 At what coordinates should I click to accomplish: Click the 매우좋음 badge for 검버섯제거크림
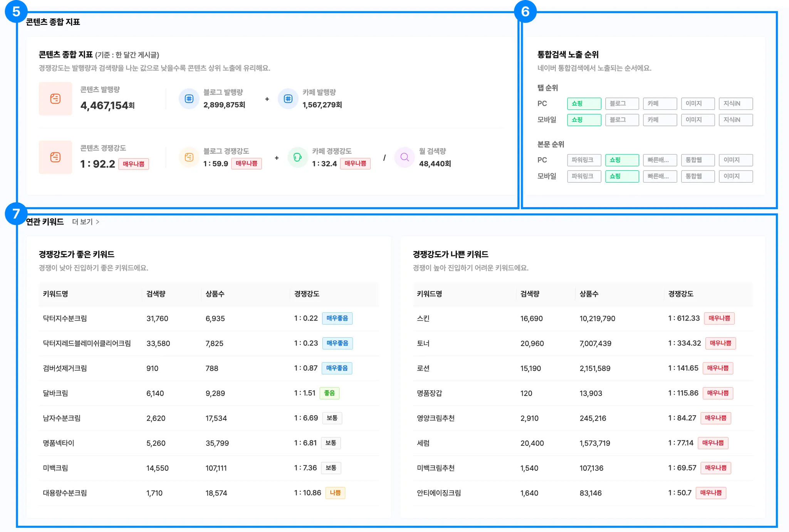[x=337, y=368]
